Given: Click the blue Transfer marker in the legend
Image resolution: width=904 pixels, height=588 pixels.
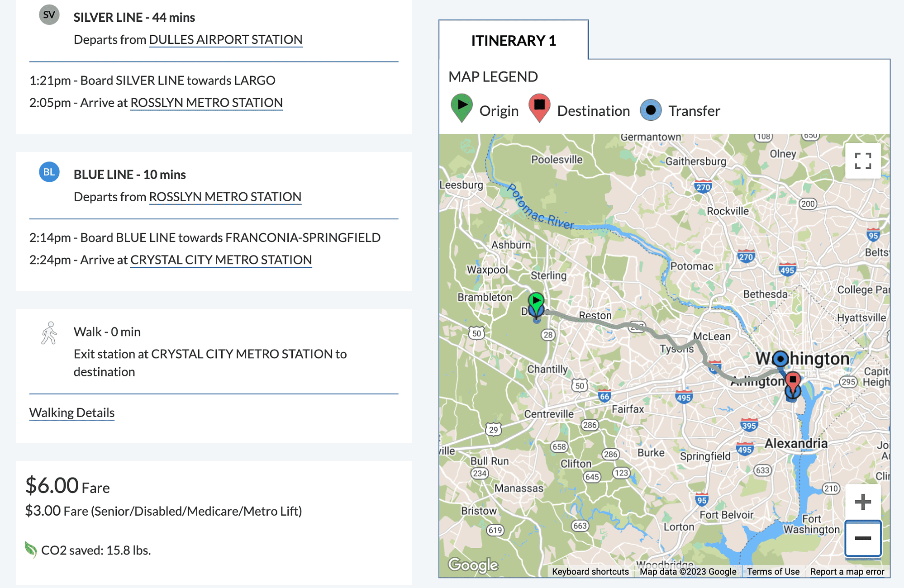Looking at the screenshot, I should click(x=651, y=110).
